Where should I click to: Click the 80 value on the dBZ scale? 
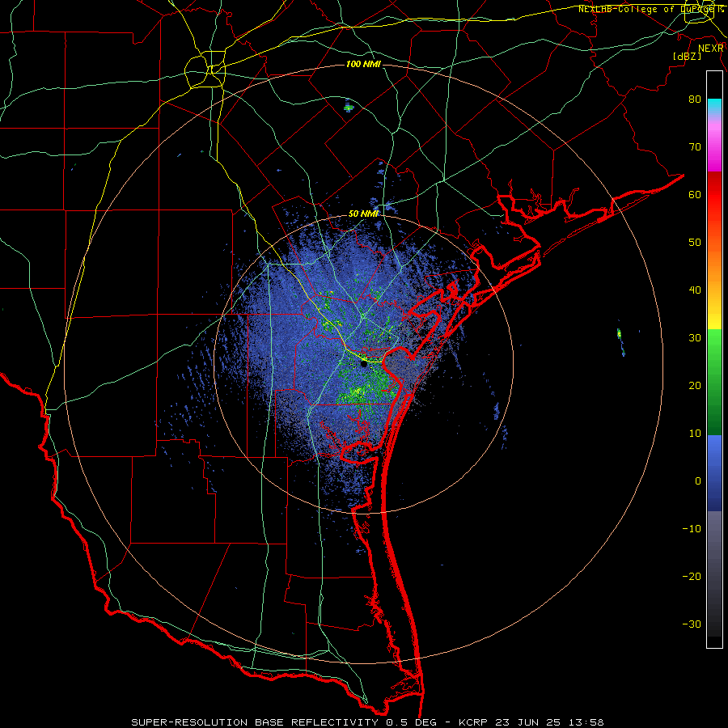(695, 99)
